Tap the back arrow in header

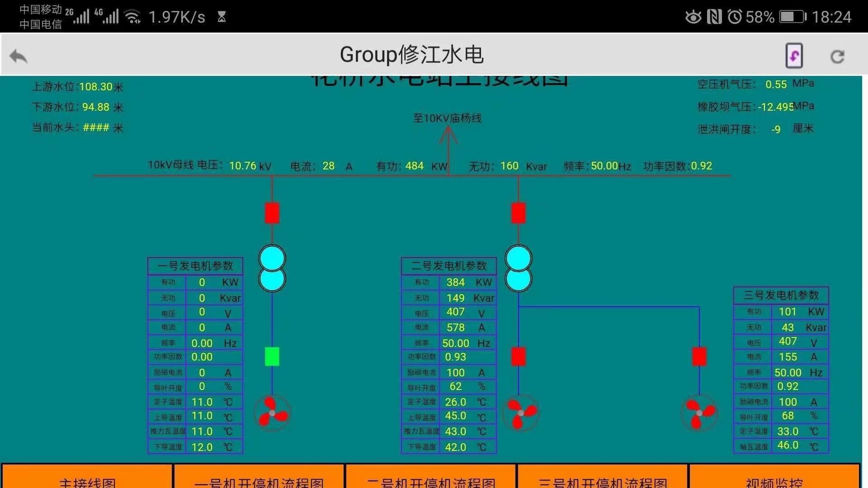19,56
